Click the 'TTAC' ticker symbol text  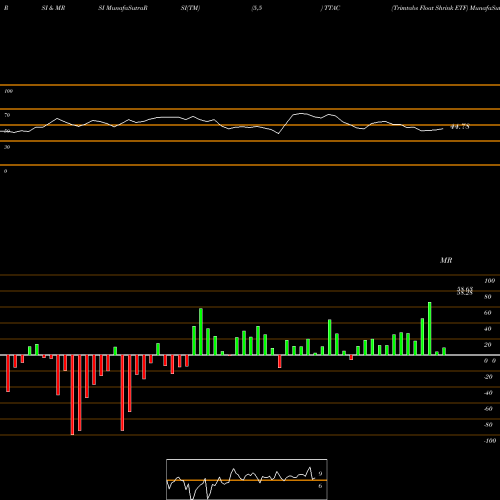tap(332, 8)
